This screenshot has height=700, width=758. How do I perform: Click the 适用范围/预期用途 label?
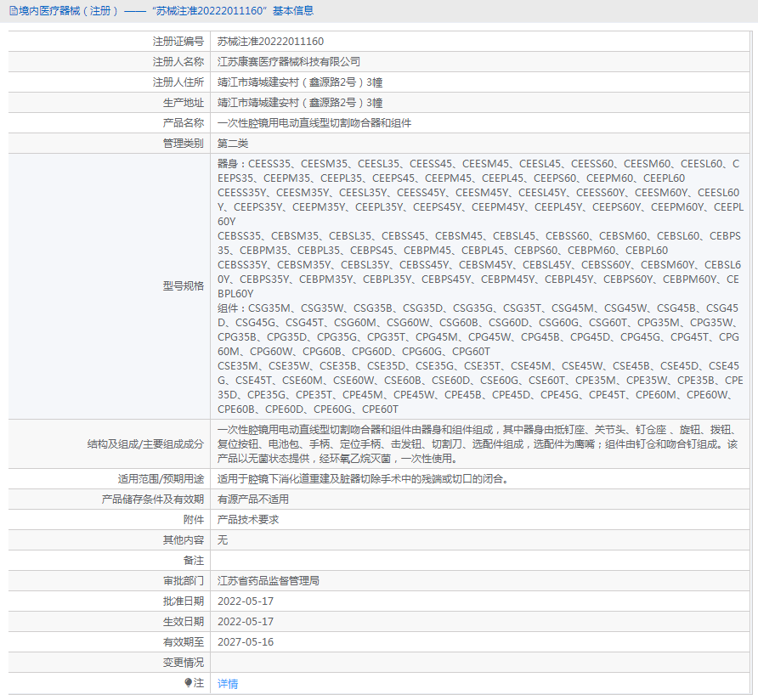[161, 478]
